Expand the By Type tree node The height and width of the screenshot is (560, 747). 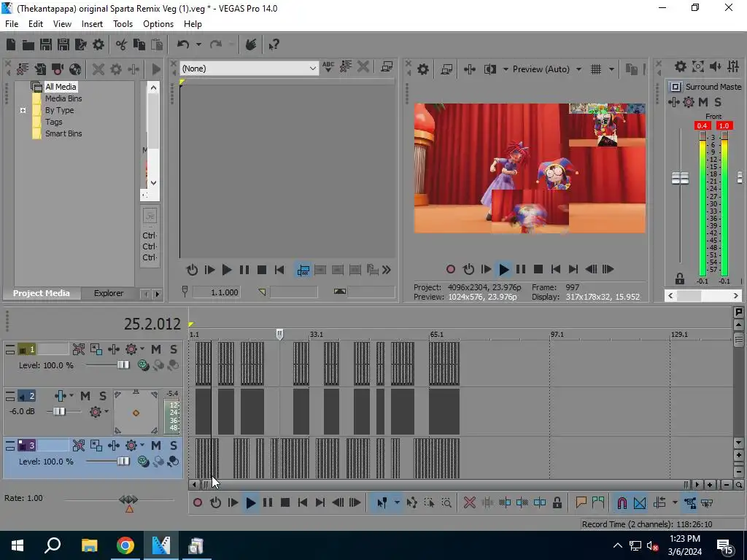(23, 111)
